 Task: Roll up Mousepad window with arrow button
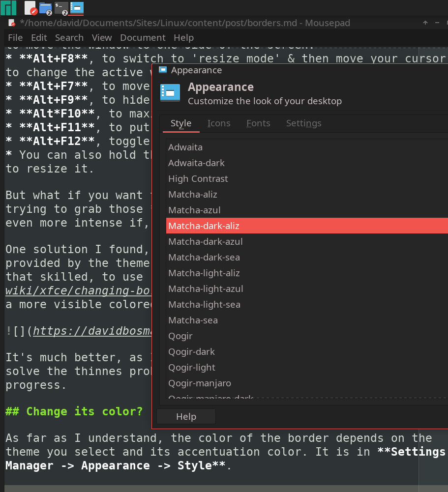tap(425, 23)
